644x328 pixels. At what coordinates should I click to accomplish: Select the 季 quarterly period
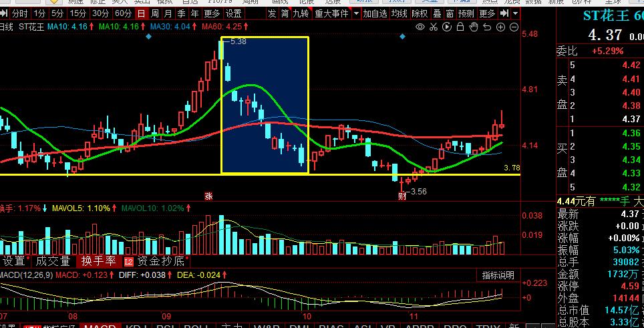tap(181, 13)
